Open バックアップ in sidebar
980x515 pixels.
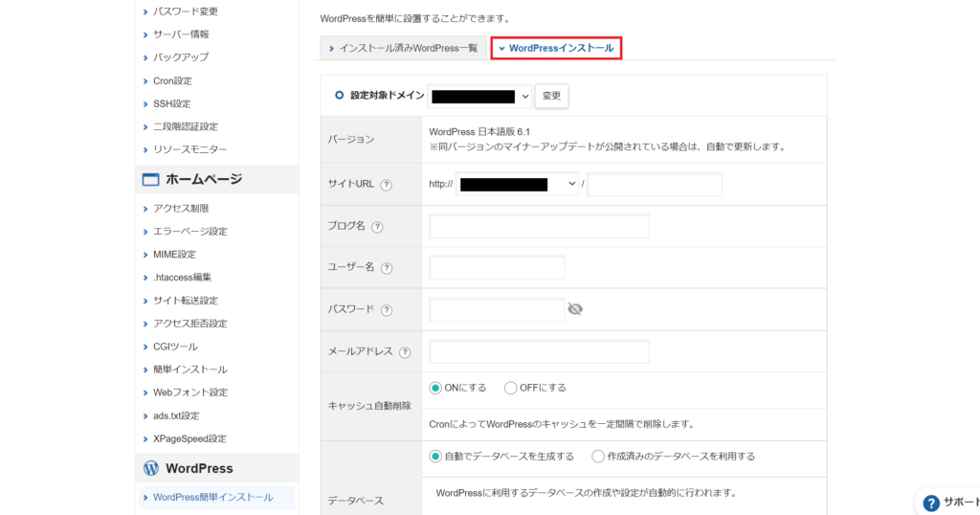(x=181, y=57)
